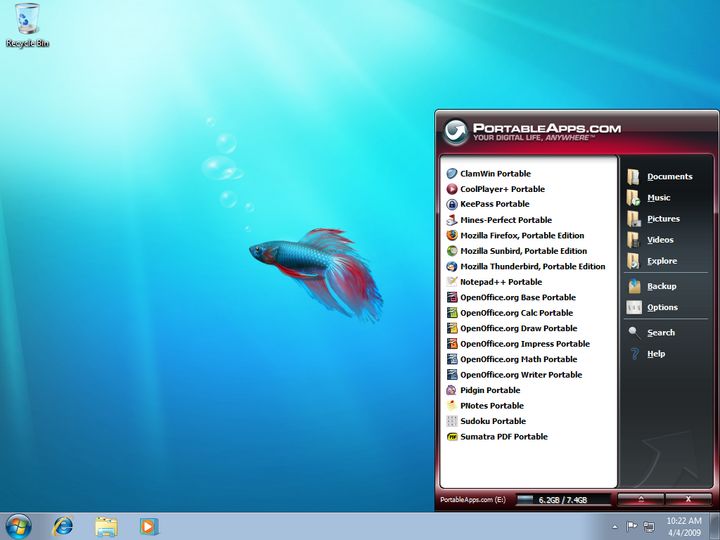Screen dimensions: 720x540
Task: Click the OpenOffice.org Draw icon
Action: [452, 328]
